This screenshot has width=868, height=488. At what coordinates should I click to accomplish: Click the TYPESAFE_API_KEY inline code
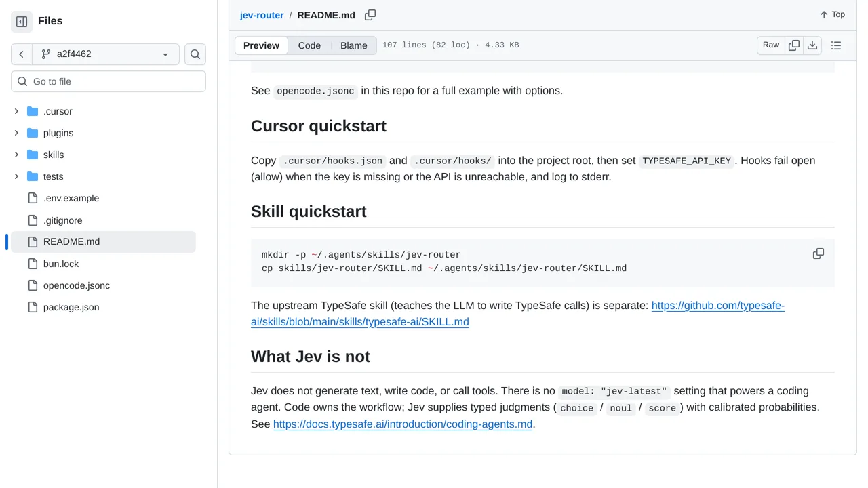click(x=687, y=161)
